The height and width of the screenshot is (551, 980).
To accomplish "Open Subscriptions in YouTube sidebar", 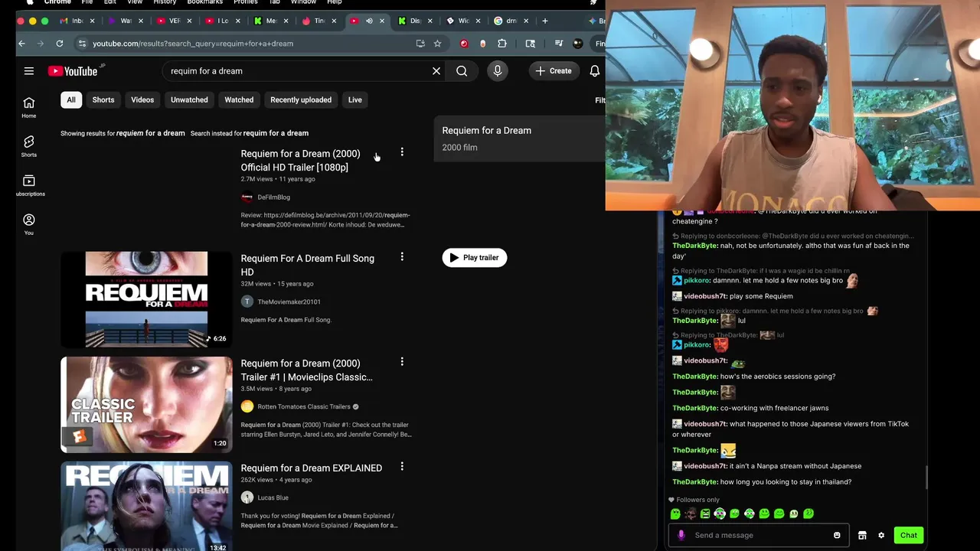I will (x=29, y=186).
